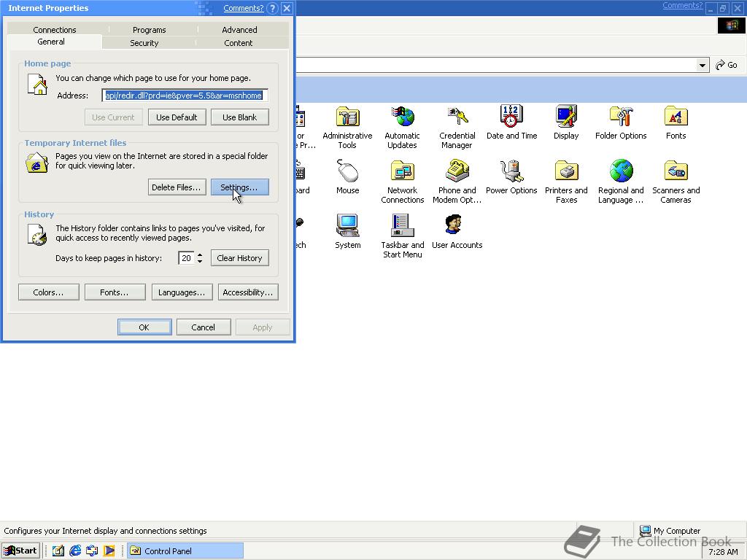Open the Windows Start menu

click(20, 551)
